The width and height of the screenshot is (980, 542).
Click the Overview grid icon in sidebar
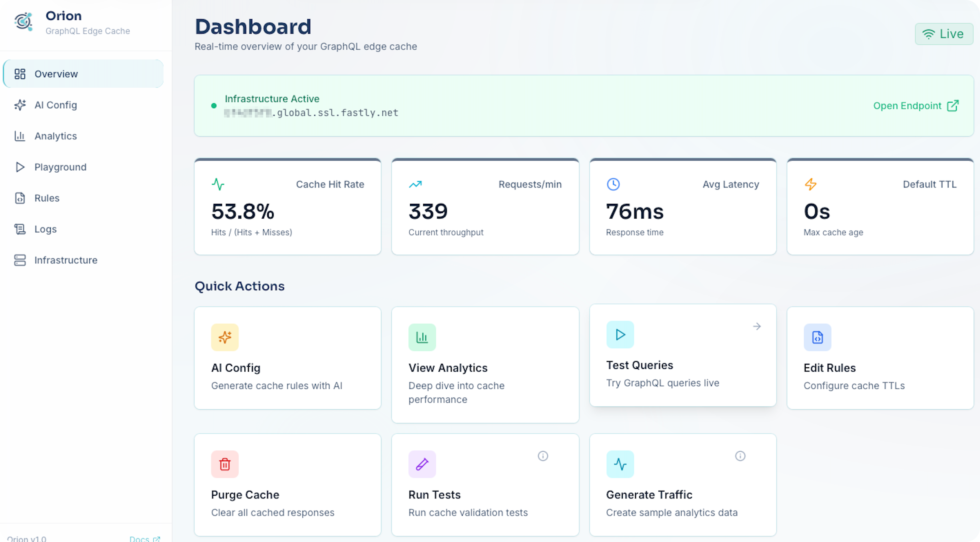point(20,74)
